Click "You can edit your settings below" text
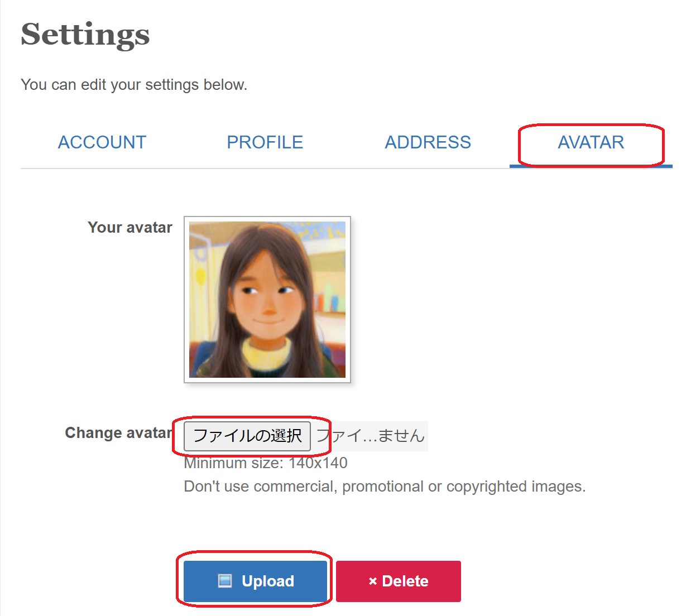This screenshot has width=691, height=616. click(x=134, y=85)
